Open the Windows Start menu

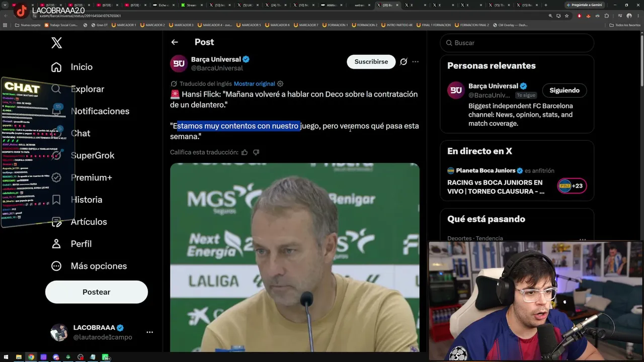pyautogui.click(x=6, y=357)
